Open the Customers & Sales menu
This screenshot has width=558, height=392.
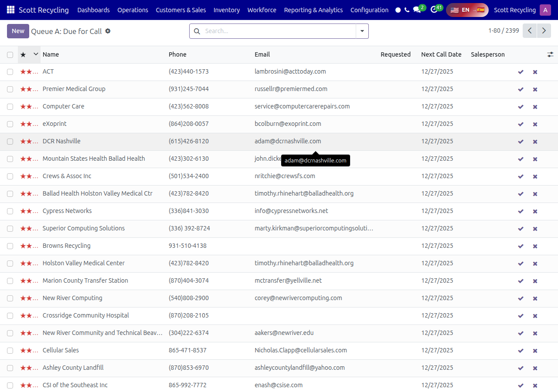pos(181,10)
